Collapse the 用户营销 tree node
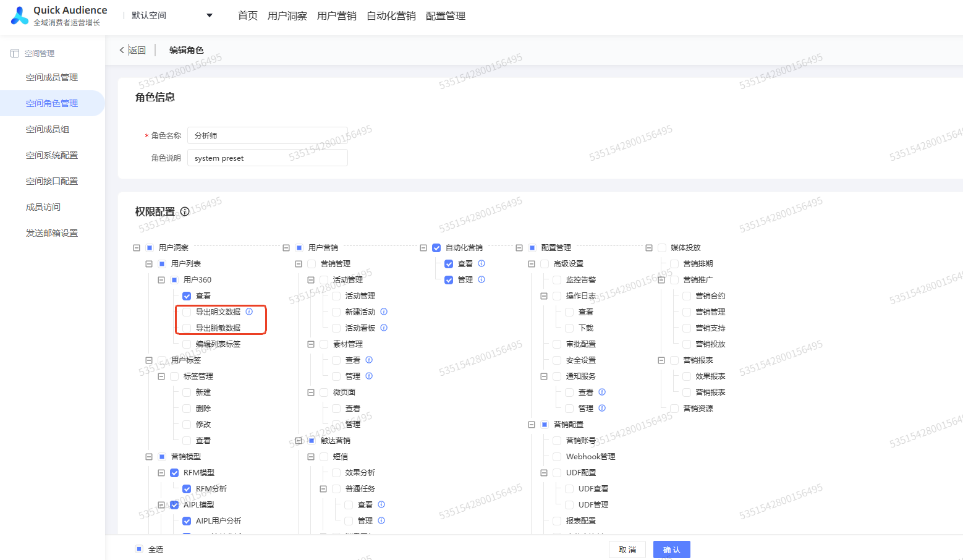 click(x=286, y=248)
